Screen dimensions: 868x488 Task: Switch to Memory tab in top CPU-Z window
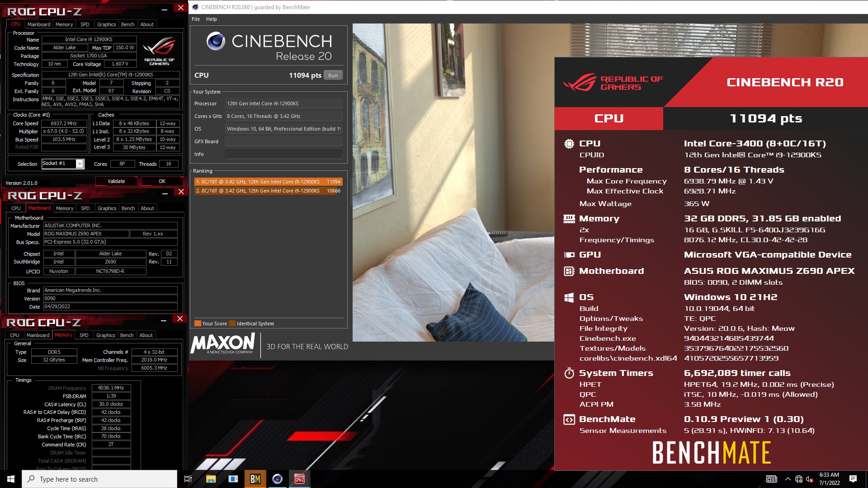64,24
